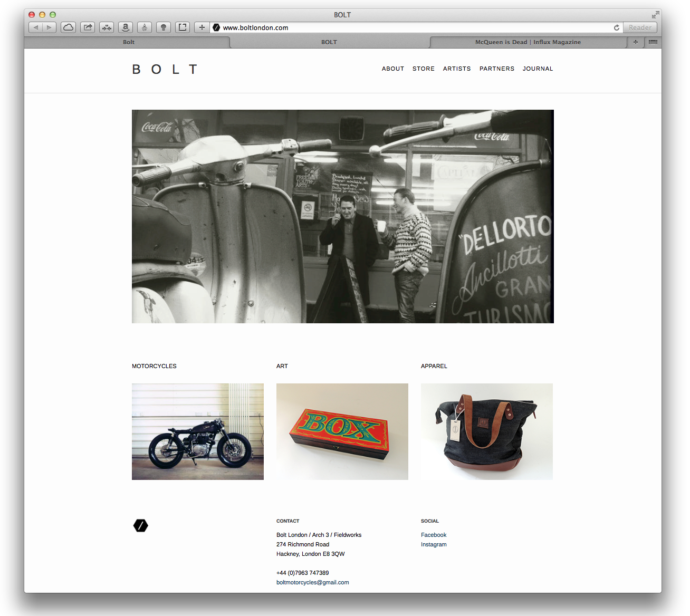Click the black hexagon logo in the footer
This screenshot has height=616, width=690.
click(x=141, y=525)
